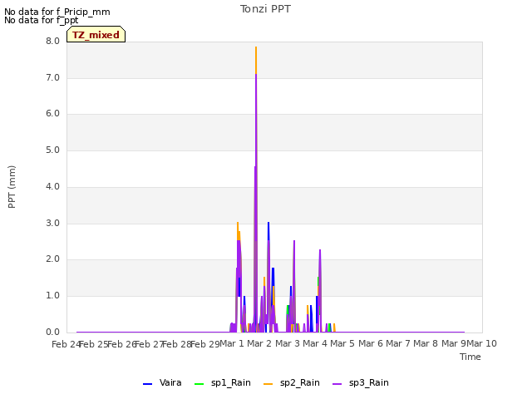Click the Feb 24 x-axis date label
Viewport: 532px width, 399px height.
click(x=66, y=344)
